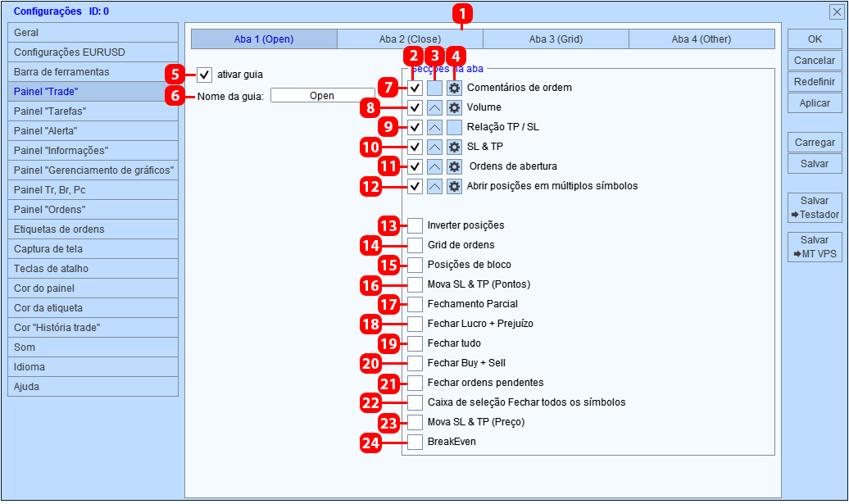Open gear settings for SL & TP
The image size is (849, 504).
454,147
